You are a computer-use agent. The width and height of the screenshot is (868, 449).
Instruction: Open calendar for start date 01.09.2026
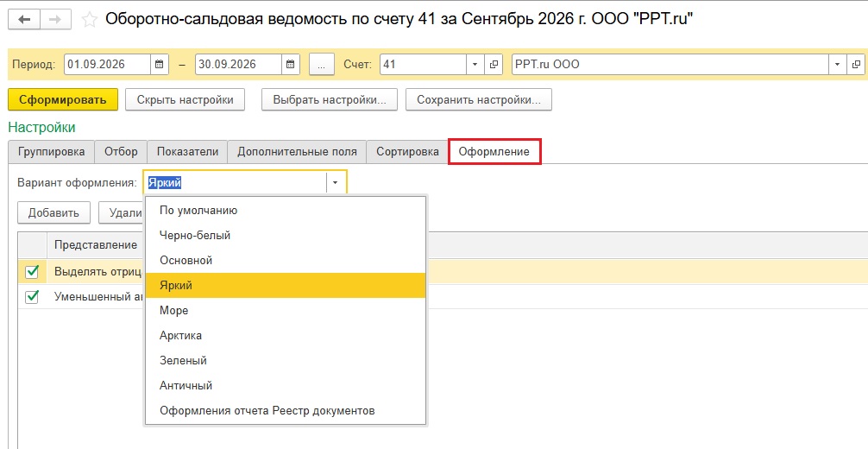click(160, 64)
